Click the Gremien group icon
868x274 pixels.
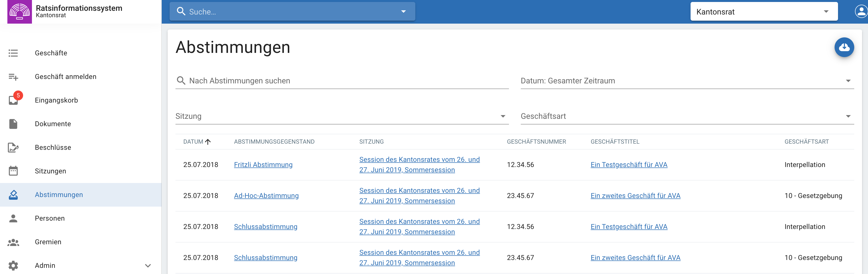coord(14,242)
